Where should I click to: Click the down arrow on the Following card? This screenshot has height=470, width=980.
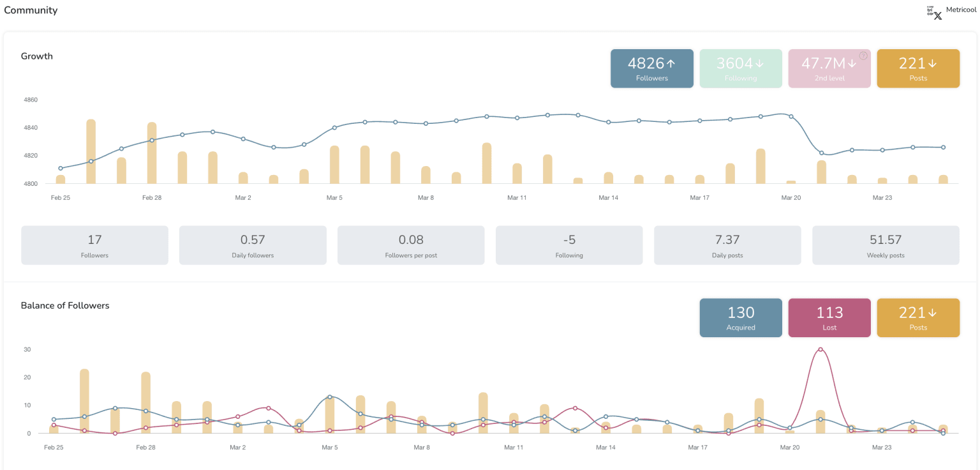759,63
